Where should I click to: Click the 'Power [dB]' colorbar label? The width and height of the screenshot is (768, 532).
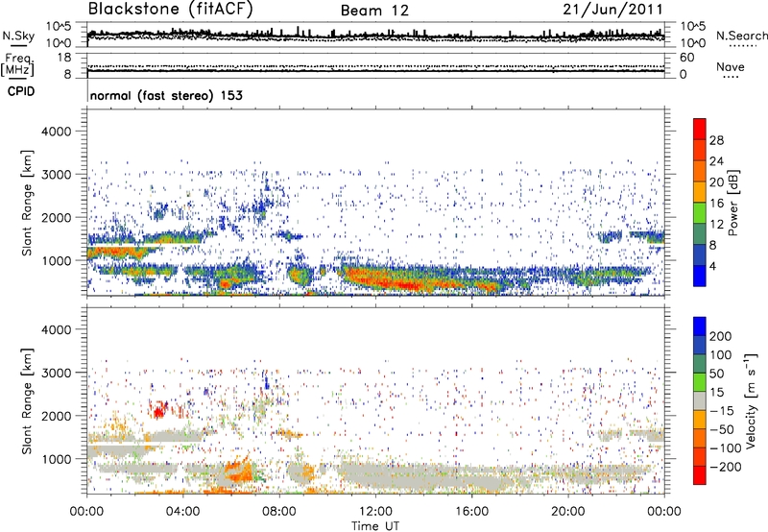tap(733, 203)
